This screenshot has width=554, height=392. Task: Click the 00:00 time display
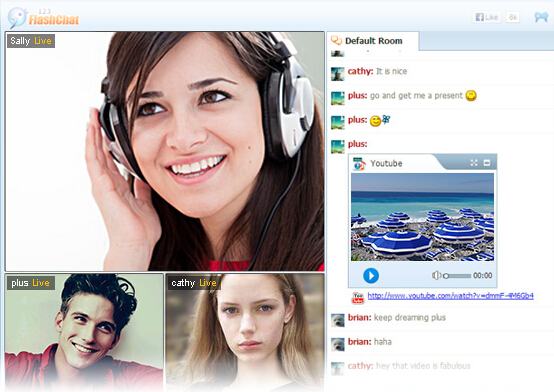click(482, 275)
